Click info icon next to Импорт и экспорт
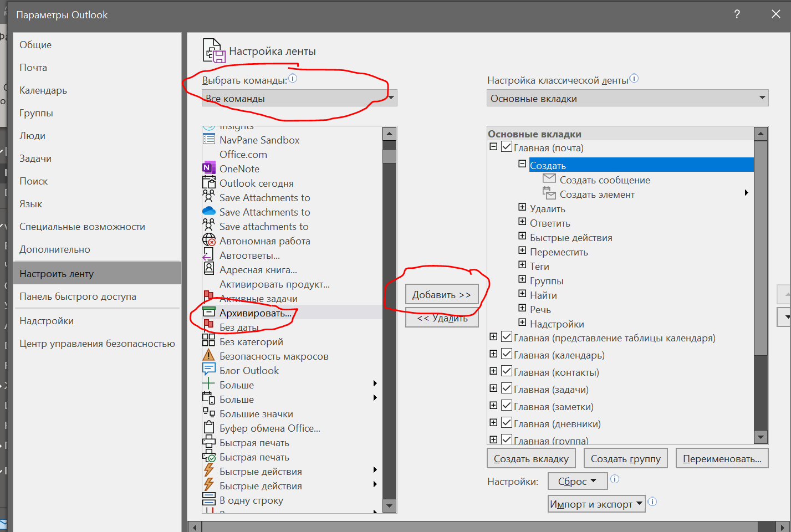Image resolution: width=791 pixels, height=532 pixels. [652, 502]
